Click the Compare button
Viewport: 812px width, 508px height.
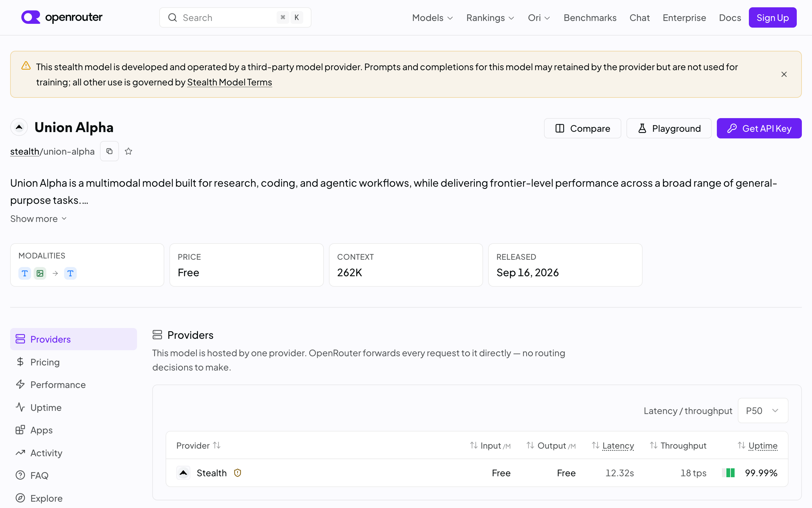click(x=582, y=128)
